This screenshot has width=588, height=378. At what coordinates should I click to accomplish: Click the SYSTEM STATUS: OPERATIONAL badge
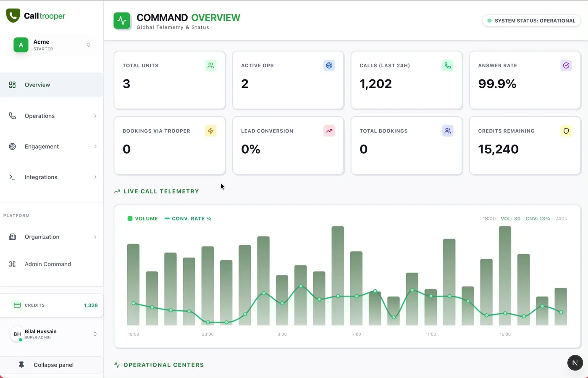tap(531, 21)
